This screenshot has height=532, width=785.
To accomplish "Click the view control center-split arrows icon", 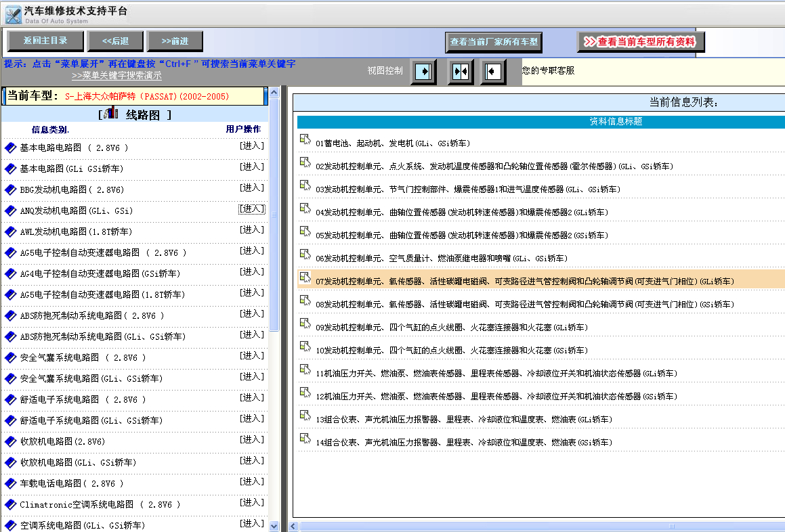I will pos(461,72).
